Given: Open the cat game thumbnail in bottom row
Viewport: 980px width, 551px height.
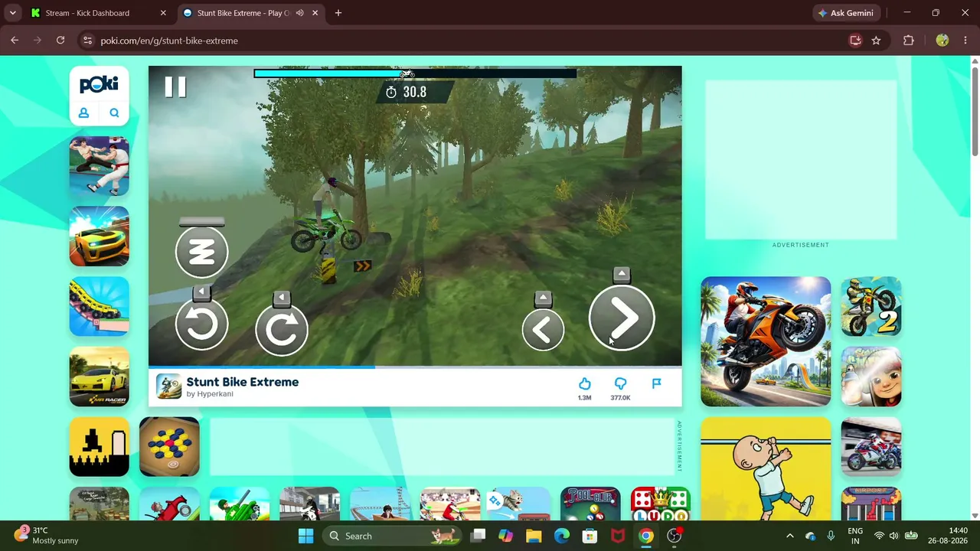Looking at the screenshot, I should [521, 504].
